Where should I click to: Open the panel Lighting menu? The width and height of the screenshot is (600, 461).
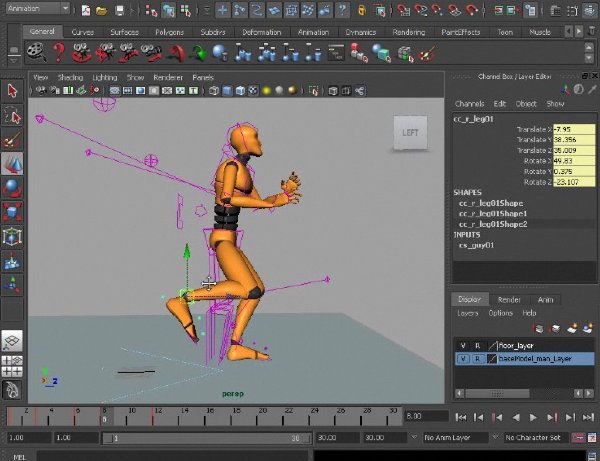pyautogui.click(x=104, y=77)
